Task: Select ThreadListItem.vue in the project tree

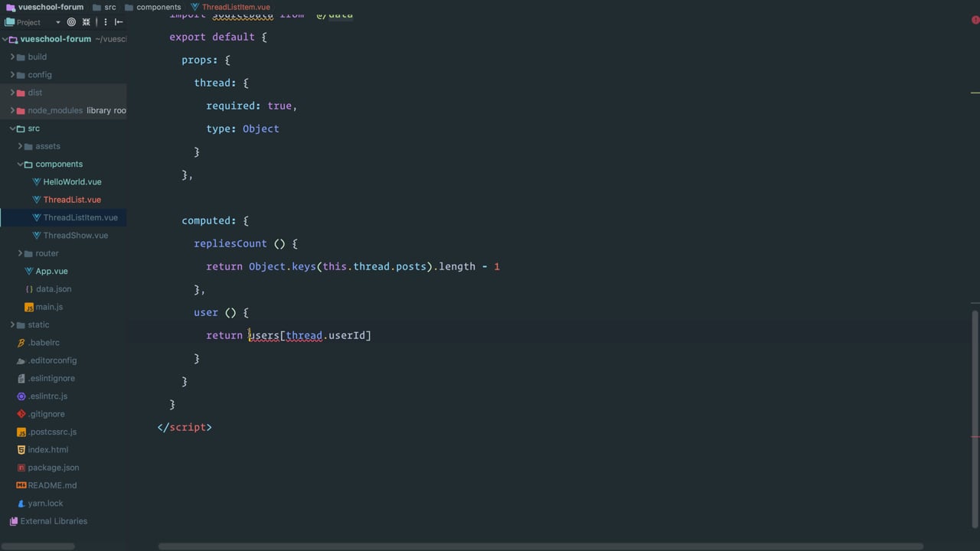Action: click(80, 217)
